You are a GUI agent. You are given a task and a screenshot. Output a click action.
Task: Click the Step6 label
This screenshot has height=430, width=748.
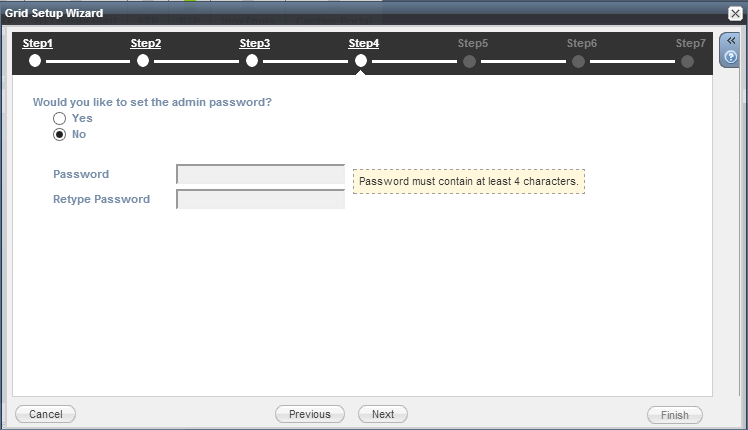(582, 44)
